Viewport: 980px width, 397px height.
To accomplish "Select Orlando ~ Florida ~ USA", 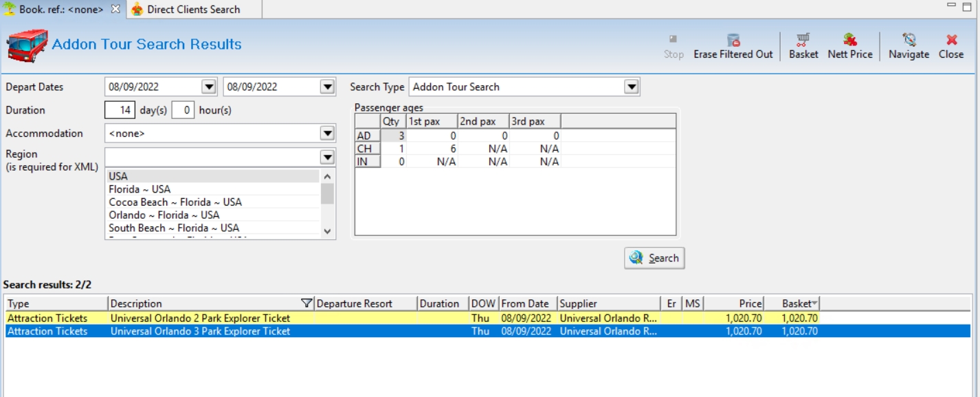I will coord(213,215).
